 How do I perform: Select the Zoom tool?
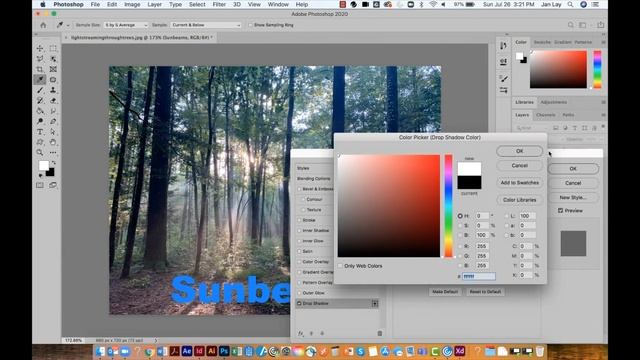[x=40, y=153]
